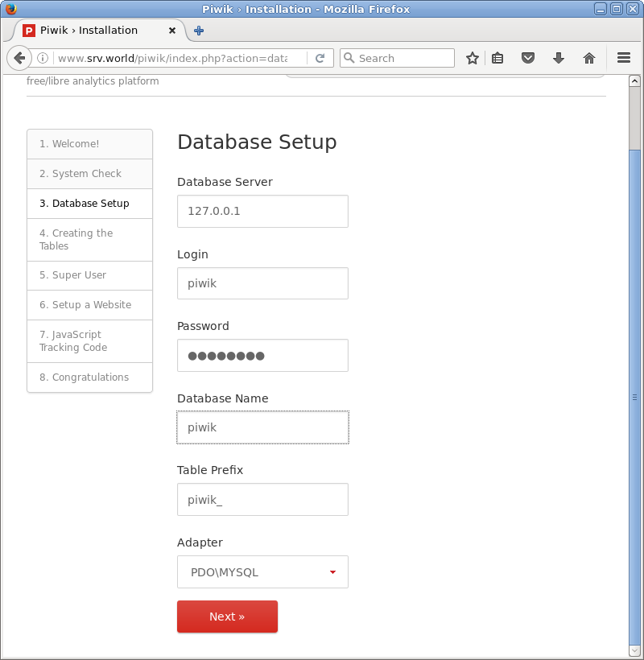Click the browser Search box
The image size is (644, 660).
coord(397,58)
